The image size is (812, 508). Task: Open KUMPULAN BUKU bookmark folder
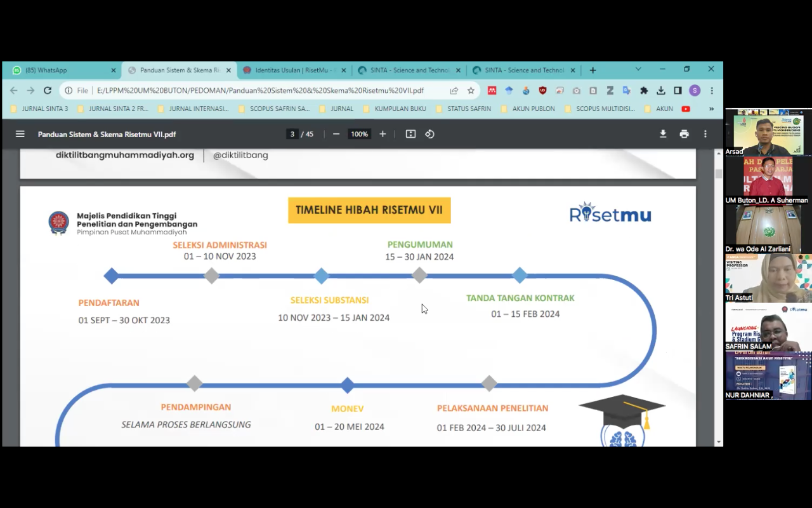(394, 109)
